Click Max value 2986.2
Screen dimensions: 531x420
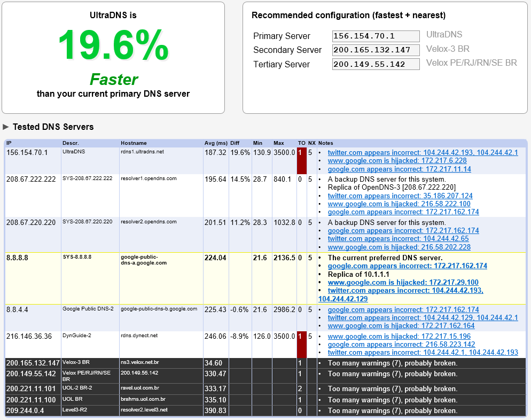click(284, 310)
